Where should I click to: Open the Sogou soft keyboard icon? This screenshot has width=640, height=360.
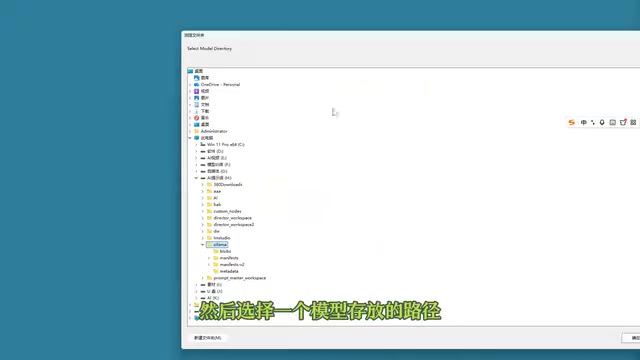coord(612,122)
